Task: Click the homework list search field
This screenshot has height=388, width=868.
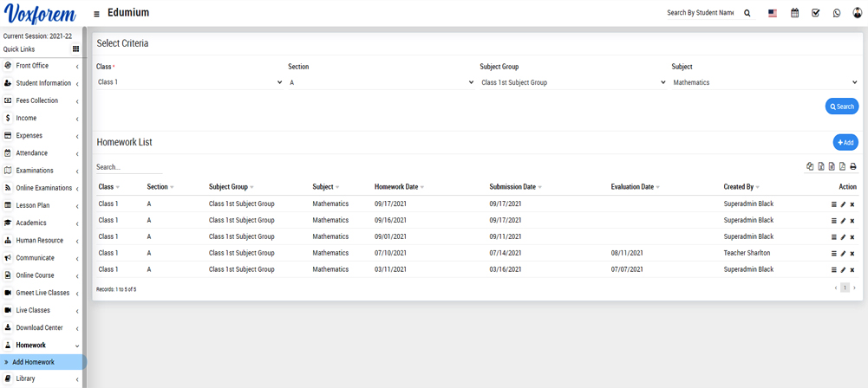Action: (129, 167)
